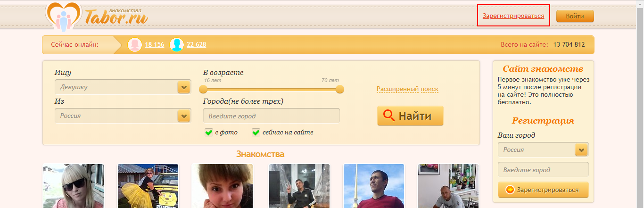Screen dimensions: 644x208
Task: Click the Зарегистрироваться link in header
Action: 513,16
